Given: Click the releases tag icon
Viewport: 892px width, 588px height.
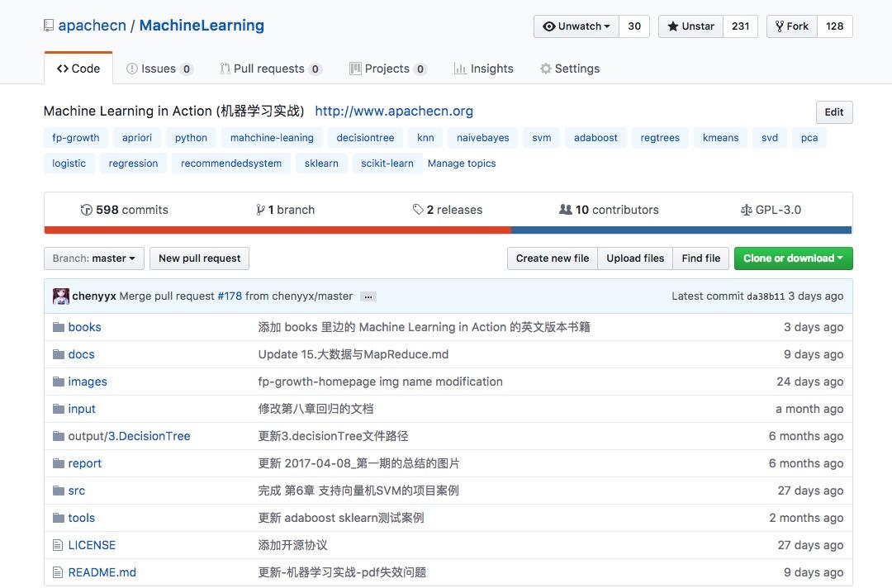Looking at the screenshot, I should click(418, 210).
